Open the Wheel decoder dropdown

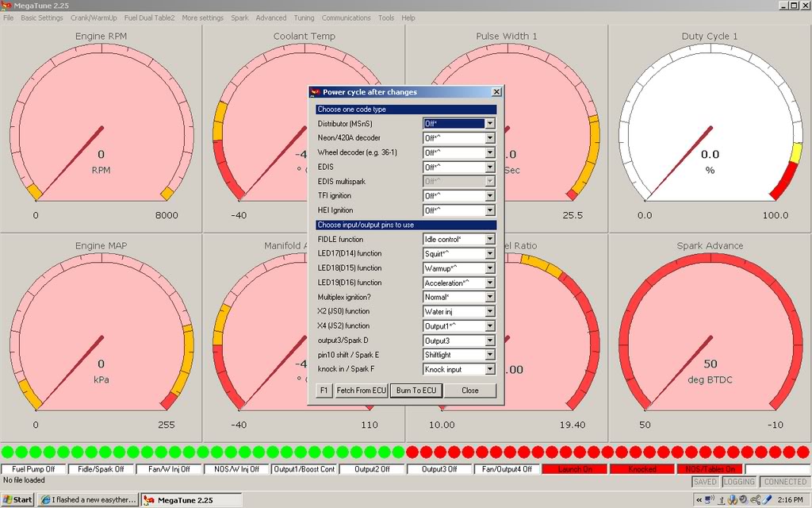click(x=490, y=152)
